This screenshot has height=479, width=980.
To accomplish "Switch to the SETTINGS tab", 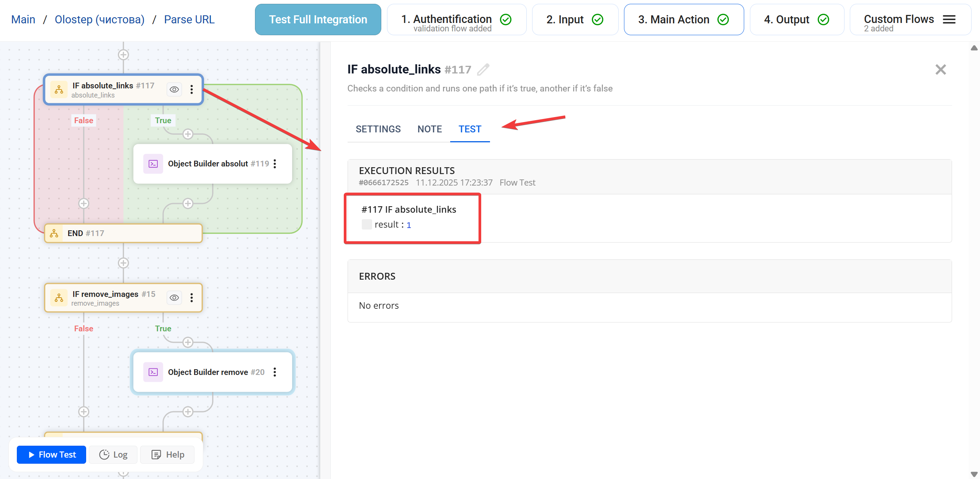I will [378, 129].
